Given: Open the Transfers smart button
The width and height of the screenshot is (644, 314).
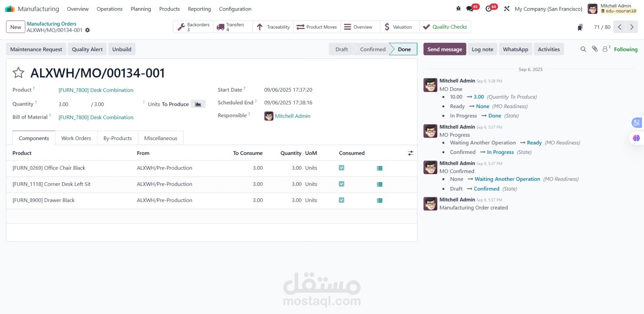Looking at the screenshot, I should pyautogui.click(x=233, y=27).
